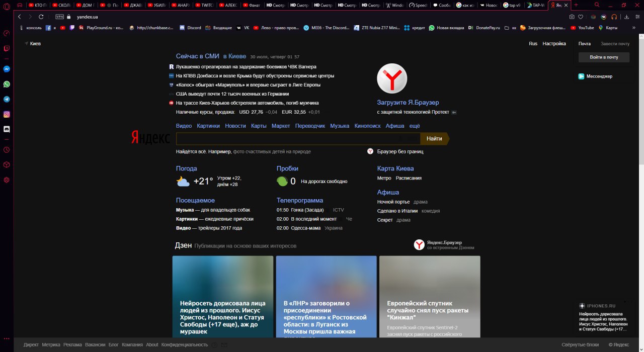Take a snapshot with the camera icon
This screenshot has height=352, width=644.
[572, 17]
